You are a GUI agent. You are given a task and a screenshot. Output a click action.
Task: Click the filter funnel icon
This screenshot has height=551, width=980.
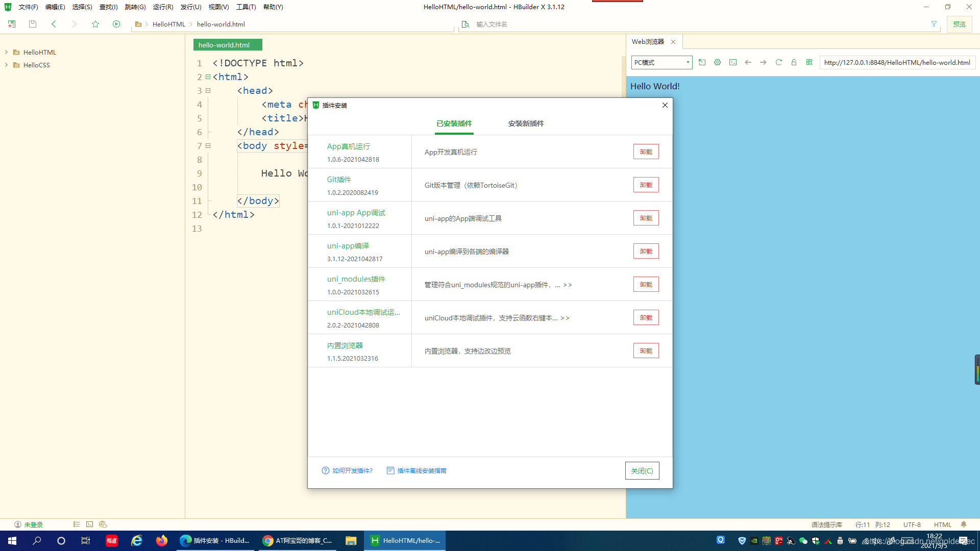(934, 24)
